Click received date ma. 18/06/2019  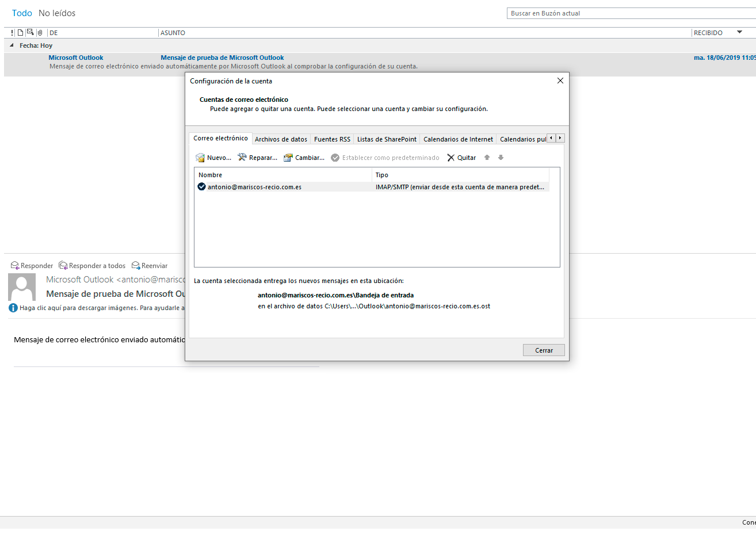pos(725,58)
